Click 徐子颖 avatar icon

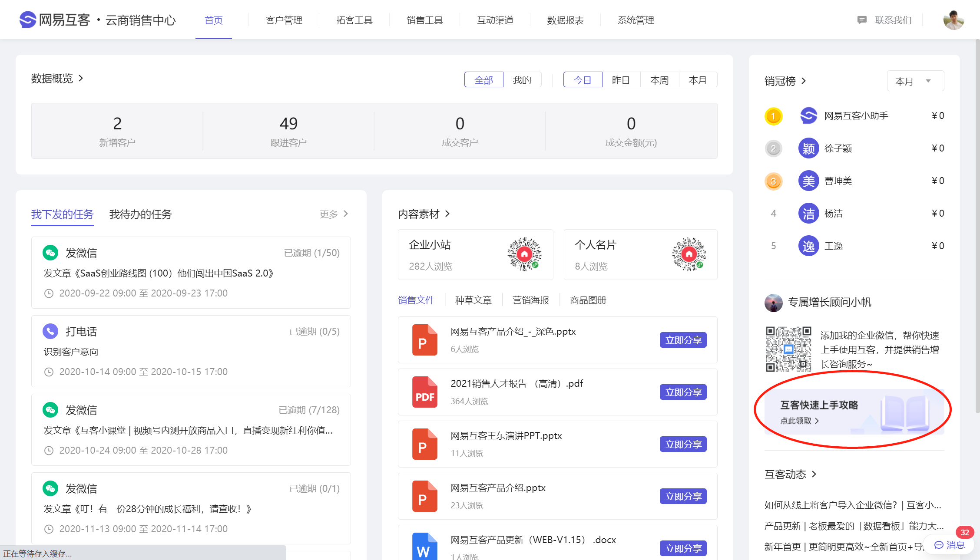[x=808, y=148]
